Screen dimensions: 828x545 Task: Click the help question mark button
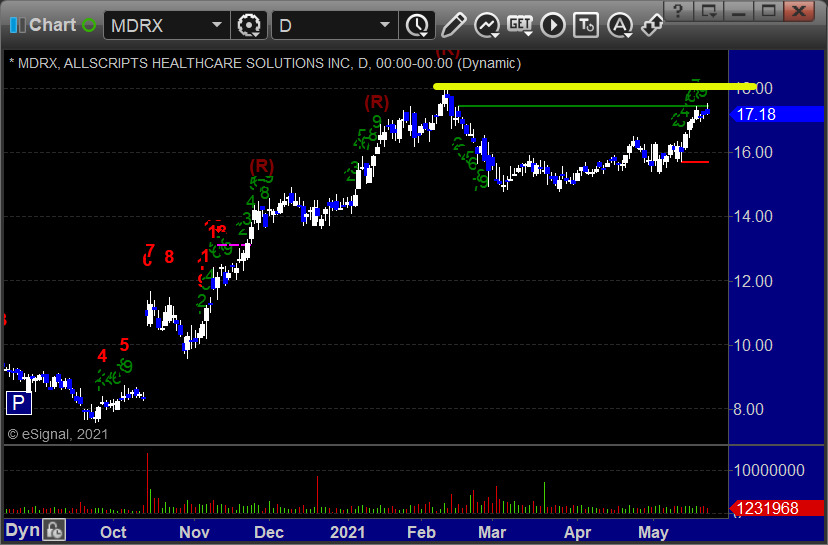(679, 11)
